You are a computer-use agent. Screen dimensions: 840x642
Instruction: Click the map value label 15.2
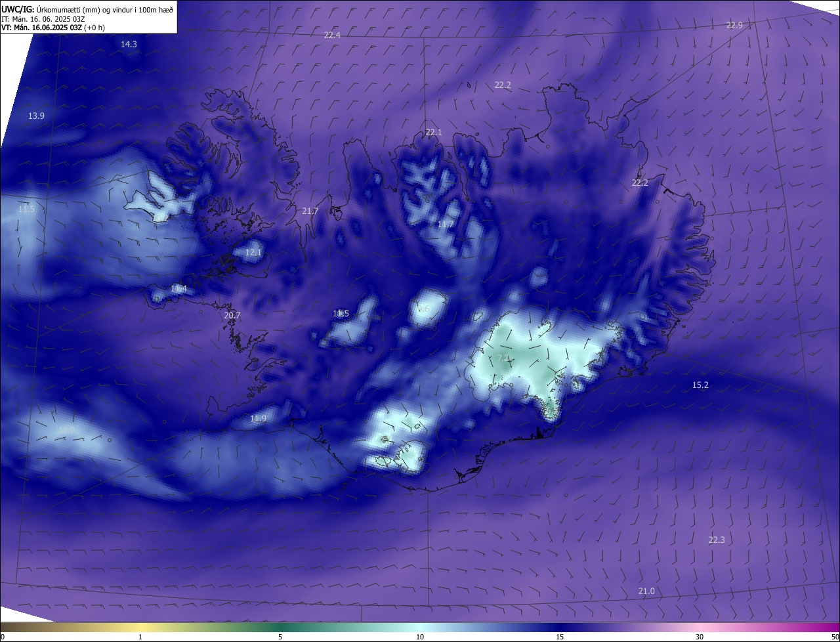[700, 385]
